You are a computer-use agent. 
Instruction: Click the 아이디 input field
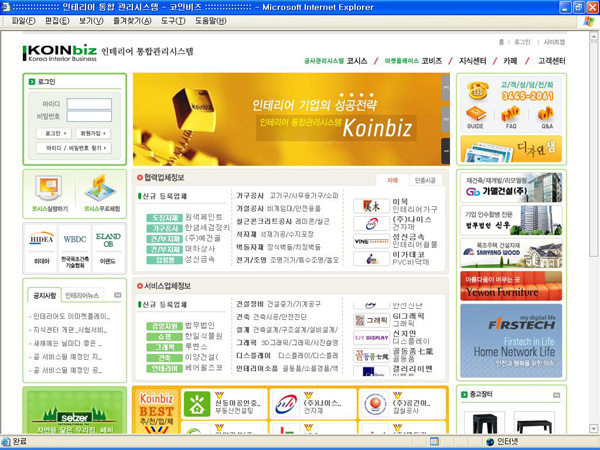[x=89, y=104]
